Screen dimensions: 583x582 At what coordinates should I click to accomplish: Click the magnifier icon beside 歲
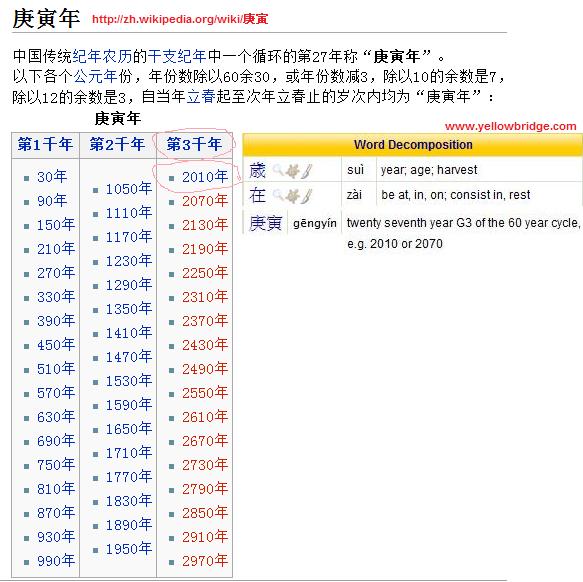277,170
